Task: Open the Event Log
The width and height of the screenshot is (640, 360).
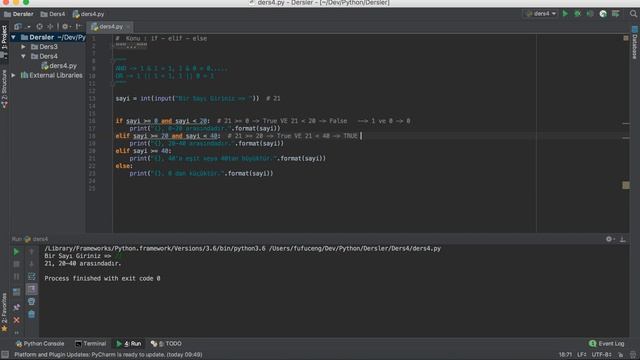Action: click(x=607, y=344)
